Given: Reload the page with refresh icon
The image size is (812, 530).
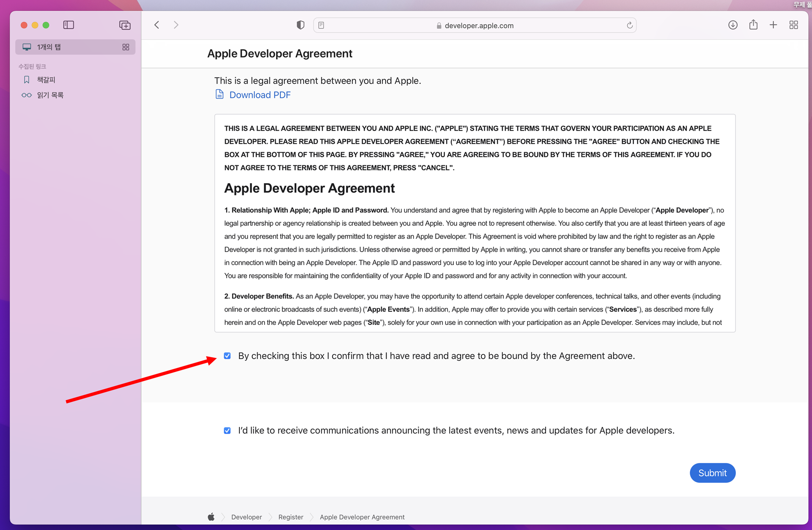Looking at the screenshot, I should [629, 25].
